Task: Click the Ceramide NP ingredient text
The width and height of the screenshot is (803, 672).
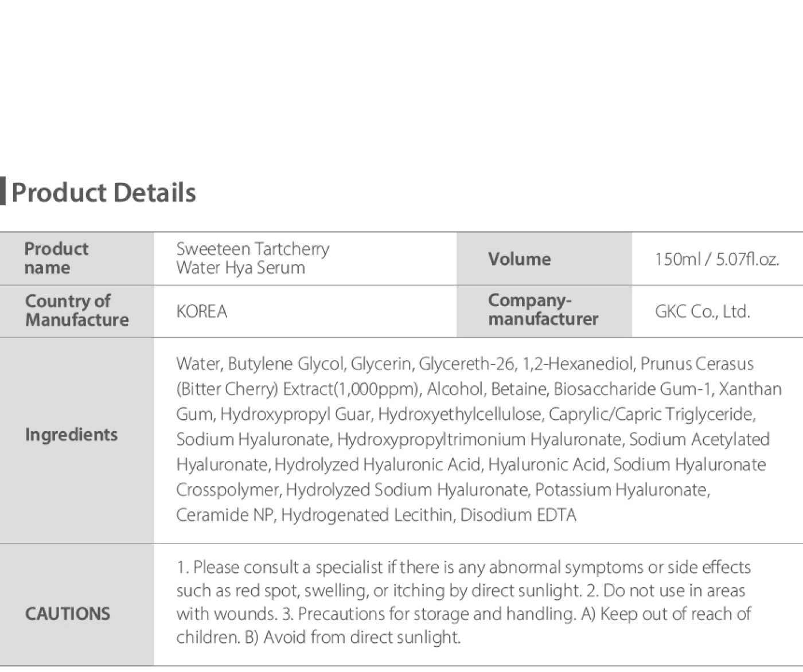Action: [x=224, y=515]
